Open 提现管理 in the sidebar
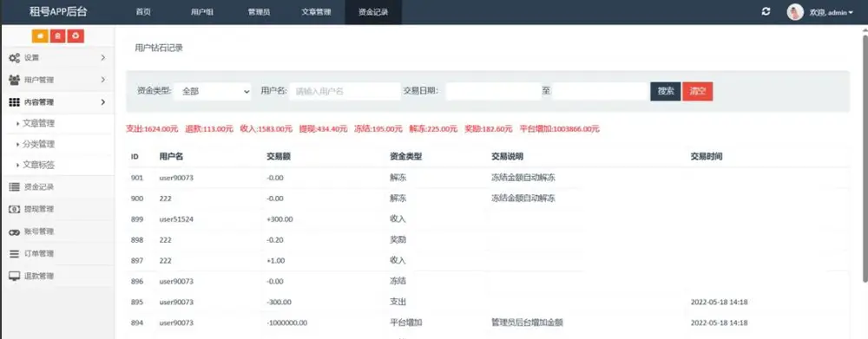Viewport: 868px width, 339px height. click(39, 209)
